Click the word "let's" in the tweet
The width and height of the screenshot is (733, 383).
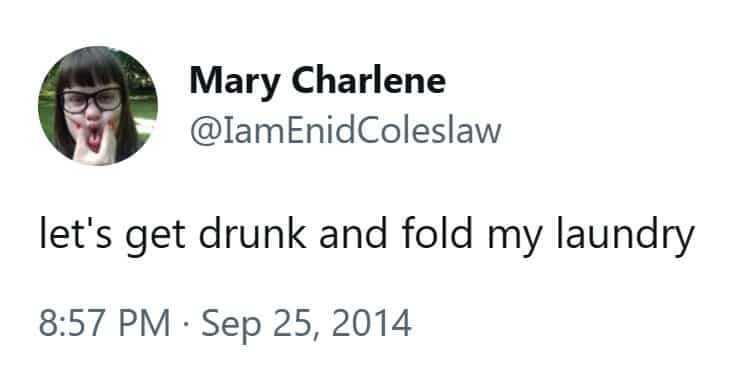[x=75, y=233]
